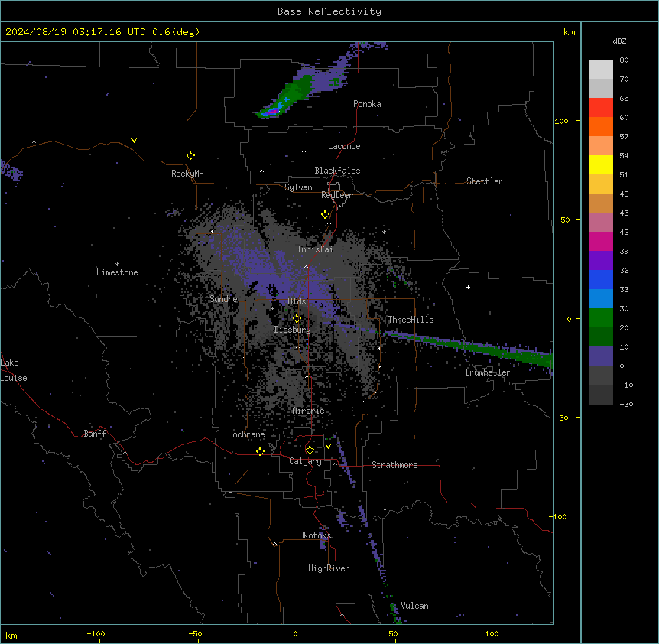Click the yellow diamond marker above Calgary label
The image size is (659, 644).
(310, 450)
